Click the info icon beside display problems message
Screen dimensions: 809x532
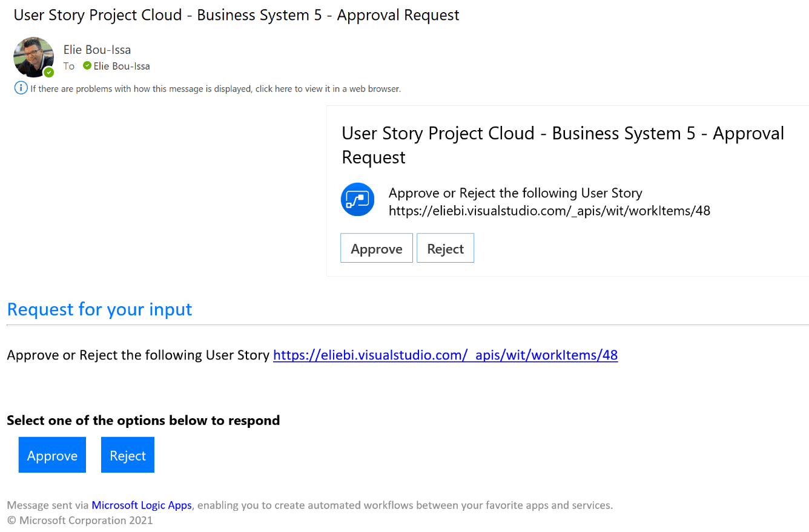tap(21, 88)
